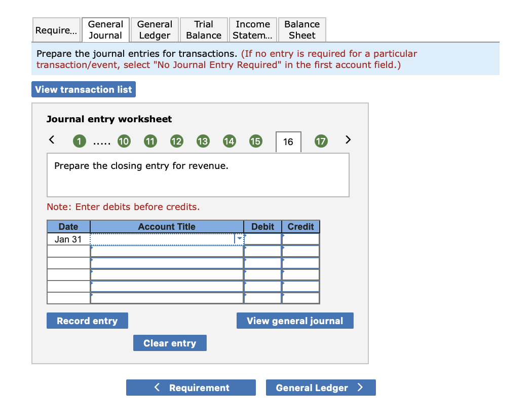
Task: Open the Requirement tab
Action: [x=57, y=30]
